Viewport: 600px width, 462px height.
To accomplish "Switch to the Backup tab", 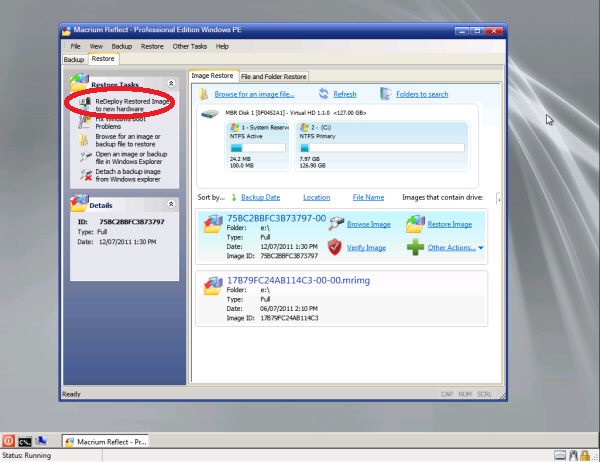I will click(74, 59).
